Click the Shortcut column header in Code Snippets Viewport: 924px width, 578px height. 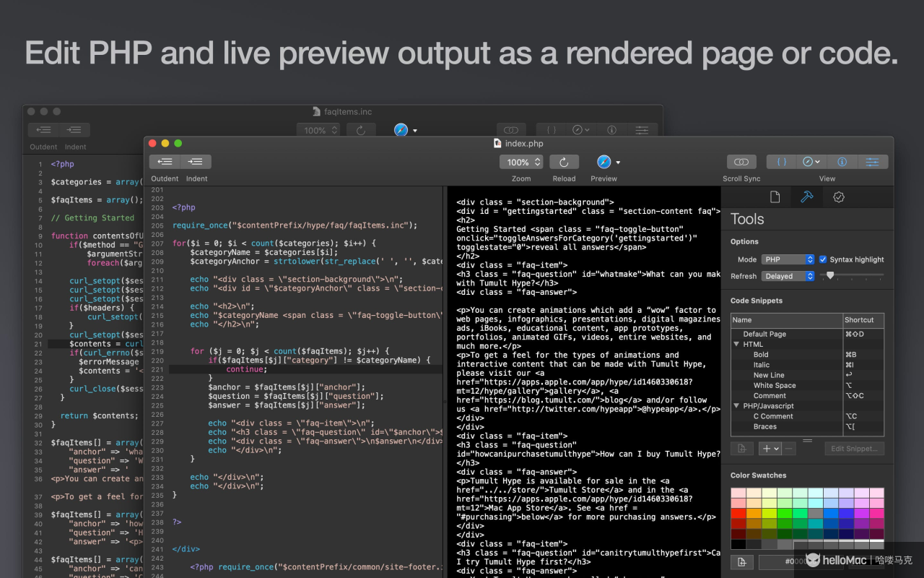point(863,319)
